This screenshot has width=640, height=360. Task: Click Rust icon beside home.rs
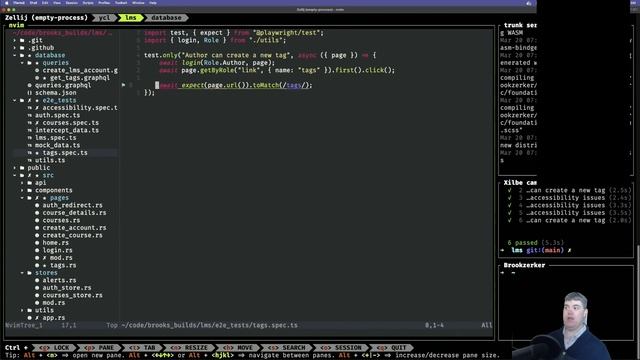(37, 243)
